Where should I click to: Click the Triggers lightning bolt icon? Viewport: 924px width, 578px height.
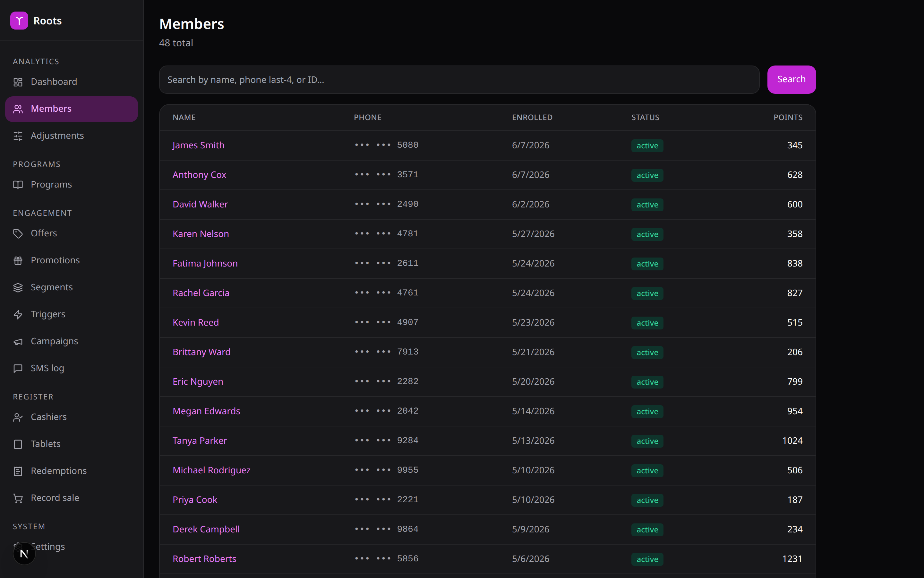[18, 314]
